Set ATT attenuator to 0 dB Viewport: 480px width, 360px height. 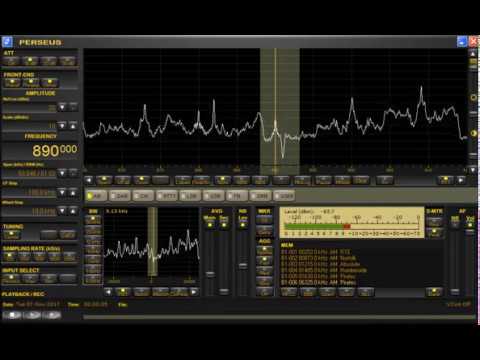tap(11, 61)
